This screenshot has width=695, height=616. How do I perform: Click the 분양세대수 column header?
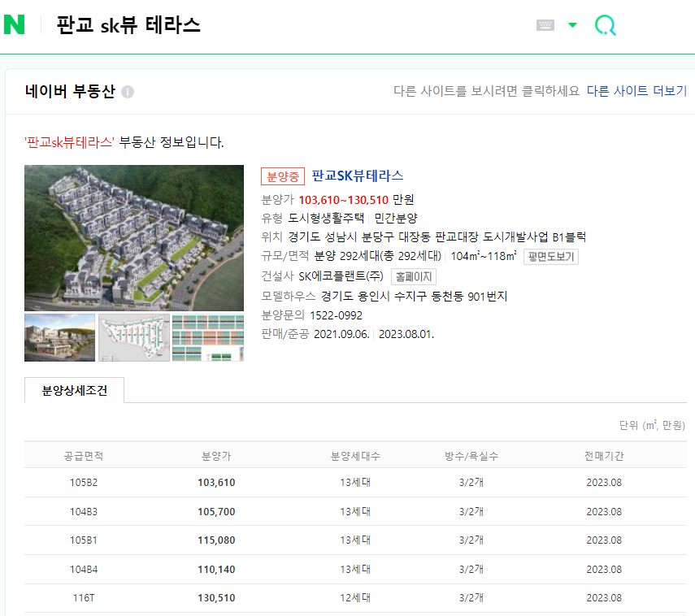pos(355,456)
